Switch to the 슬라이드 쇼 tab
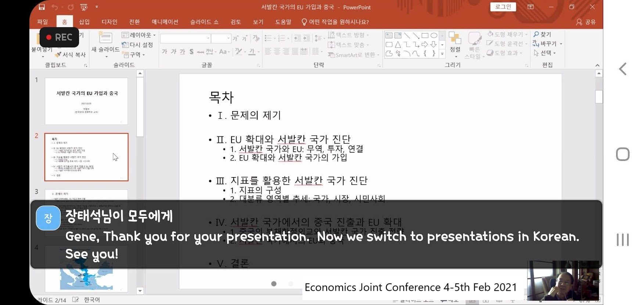This screenshot has height=305, width=644. 204,22
